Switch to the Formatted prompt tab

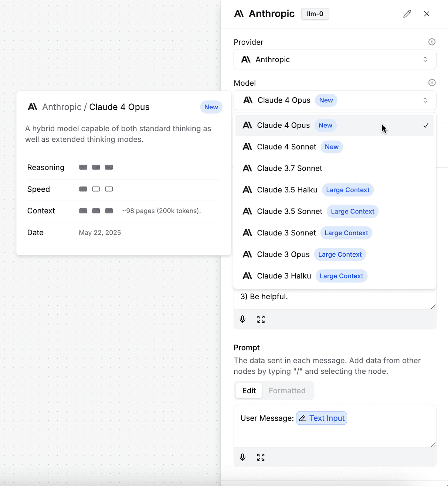click(x=287, y=391)
